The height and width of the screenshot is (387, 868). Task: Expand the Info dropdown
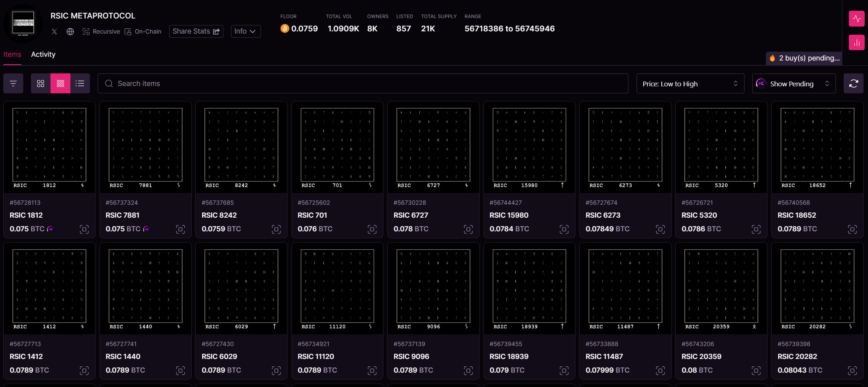pos(245,31)
